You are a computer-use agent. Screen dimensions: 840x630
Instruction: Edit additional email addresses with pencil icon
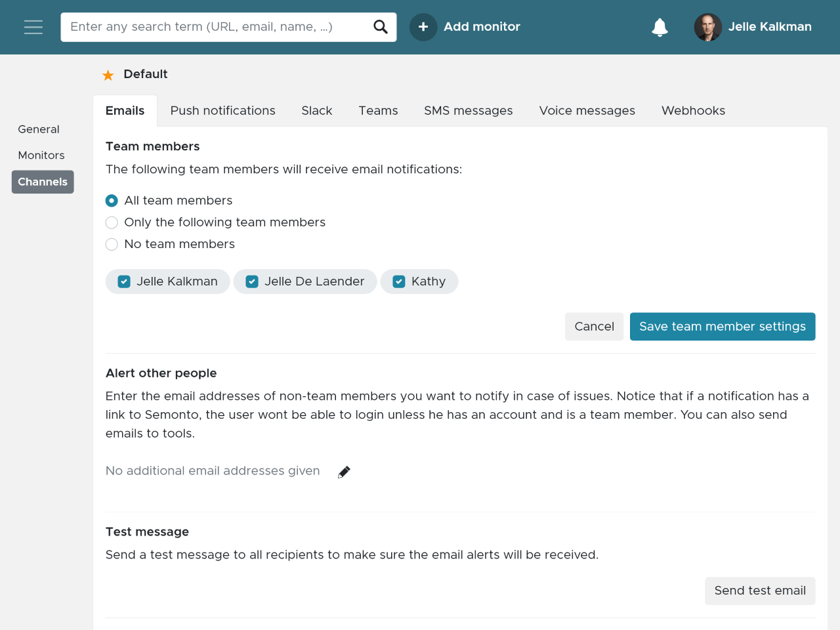click(344, 472)
